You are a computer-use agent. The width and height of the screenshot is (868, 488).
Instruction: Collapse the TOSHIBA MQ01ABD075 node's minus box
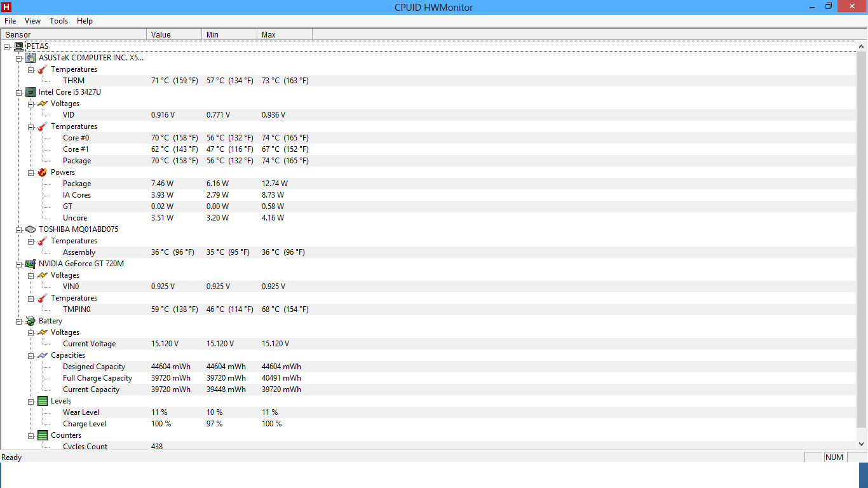pos(18,229)
